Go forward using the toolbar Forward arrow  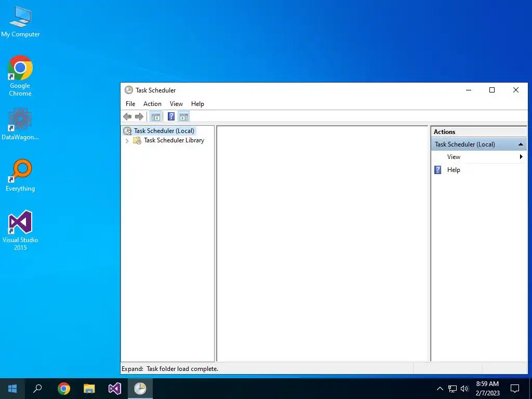pos(139,117)
